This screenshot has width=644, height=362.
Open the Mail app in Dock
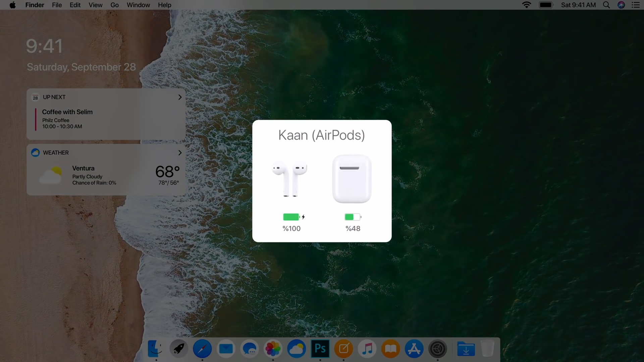226,349
